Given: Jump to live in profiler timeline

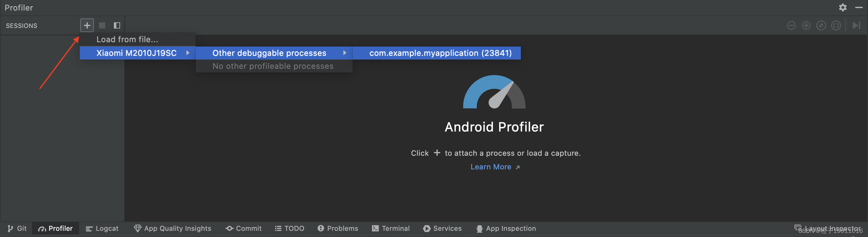Looking at the screenshot, I should point(856,25).
